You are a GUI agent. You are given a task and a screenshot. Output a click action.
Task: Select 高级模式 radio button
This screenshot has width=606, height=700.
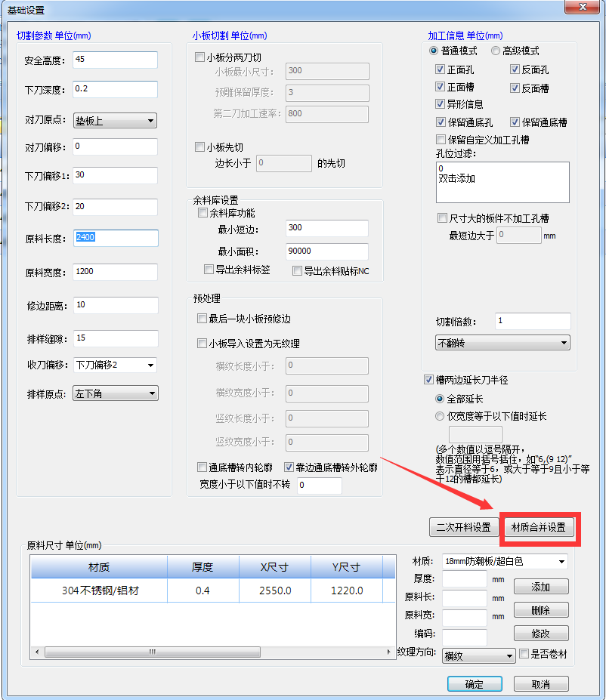click(495, 51)
